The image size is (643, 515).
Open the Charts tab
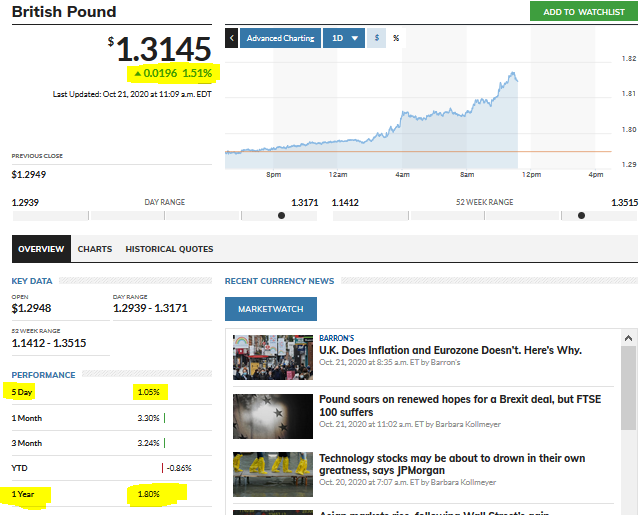(95, 249)
